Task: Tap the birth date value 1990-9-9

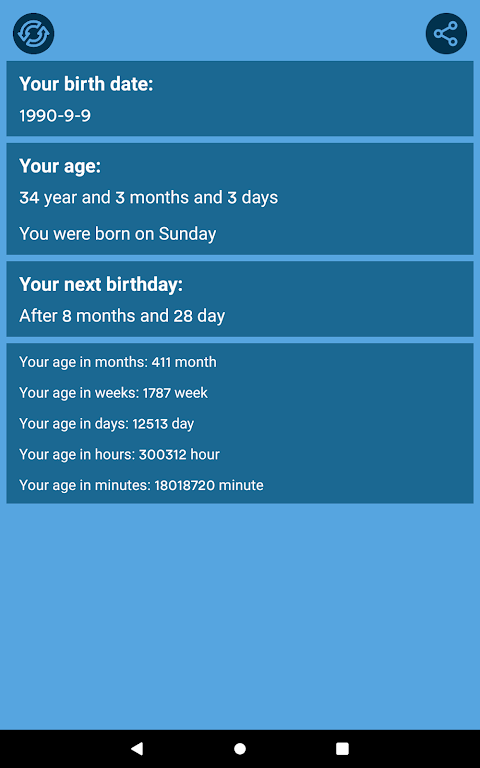Action: coord(55,116)
